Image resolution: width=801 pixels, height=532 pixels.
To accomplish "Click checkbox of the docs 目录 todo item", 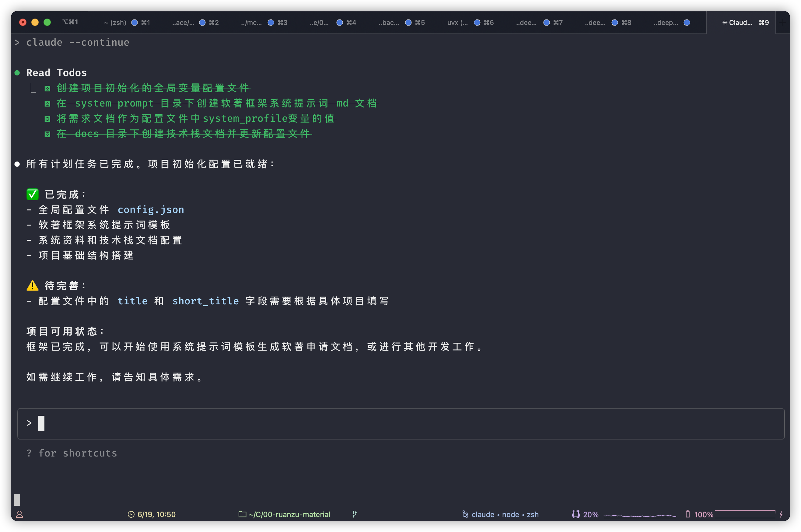I will pos(47,134).
